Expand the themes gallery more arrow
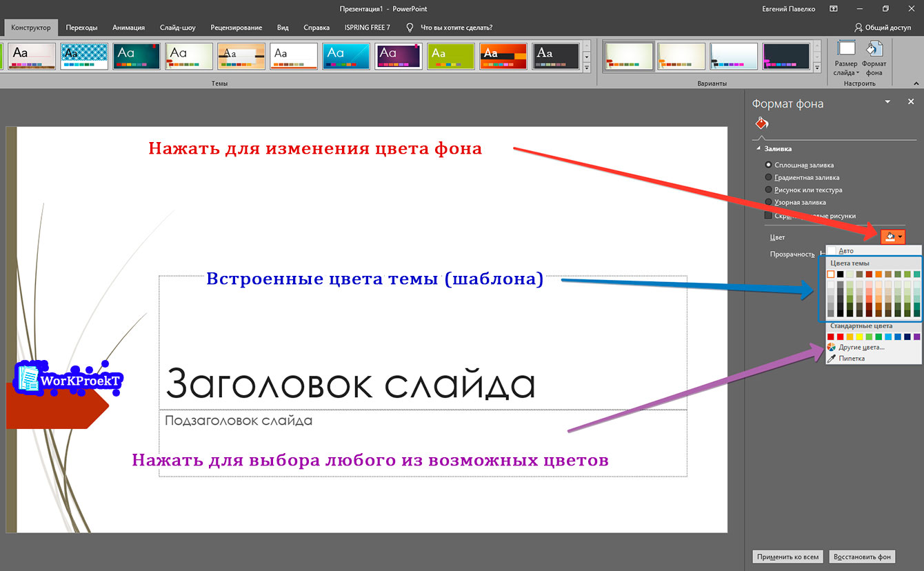The image size is (924, 571). pos(587,68)
